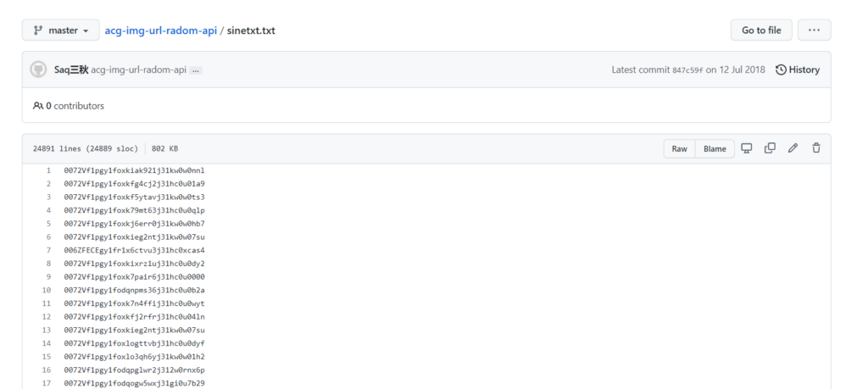The width and height of the screenshot is (868, 389).
Task: Select line 0072Vf1pgy1foxkfg4cj2j31hc0u01a9
Action: coord(134,184)
